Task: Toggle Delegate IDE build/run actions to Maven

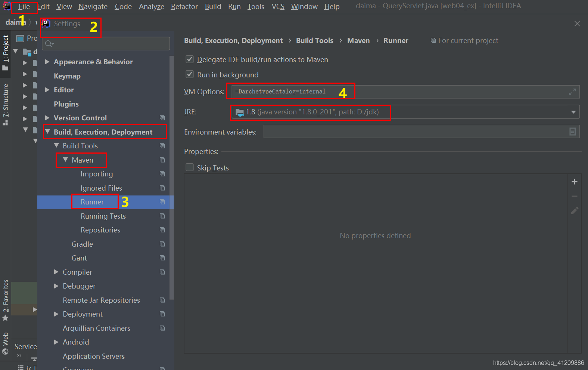Action: (x=190, y=59)
